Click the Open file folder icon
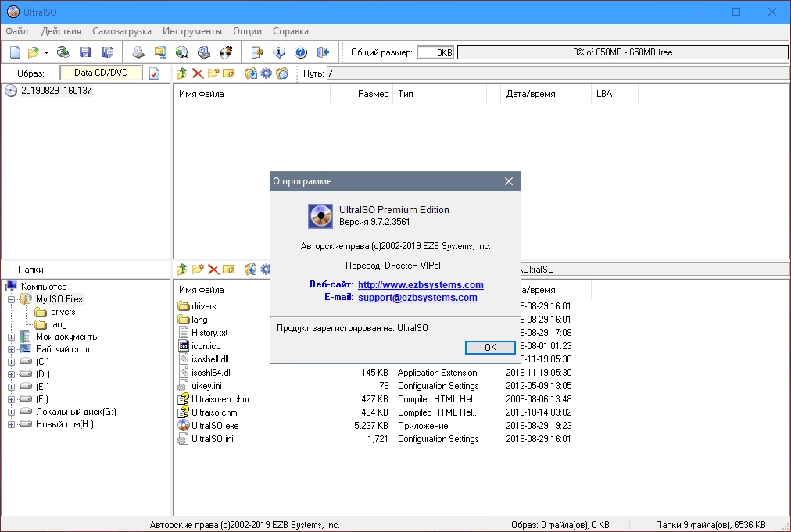The width and height of the screenshot is (791, 532). pos(34,52)
